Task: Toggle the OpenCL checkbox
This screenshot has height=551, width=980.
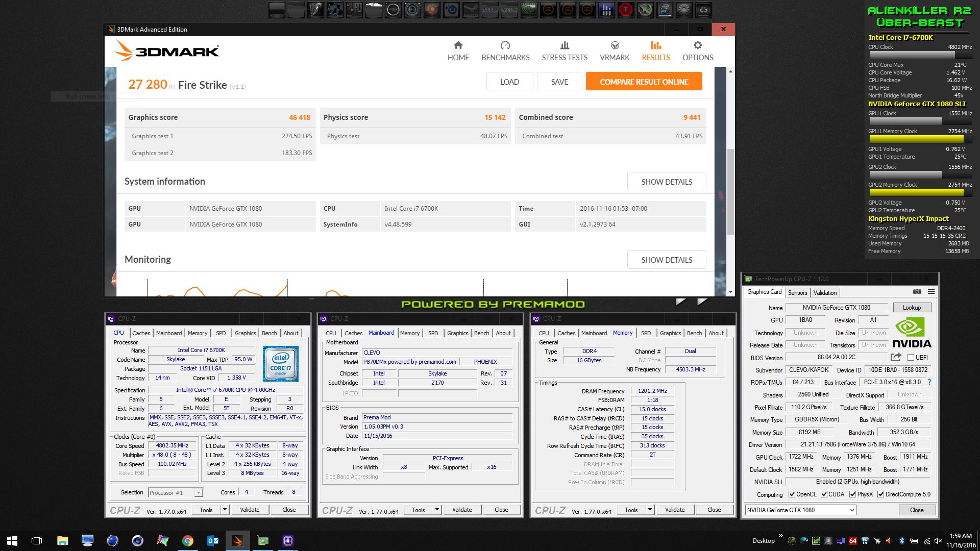Action: pos(792,494)
